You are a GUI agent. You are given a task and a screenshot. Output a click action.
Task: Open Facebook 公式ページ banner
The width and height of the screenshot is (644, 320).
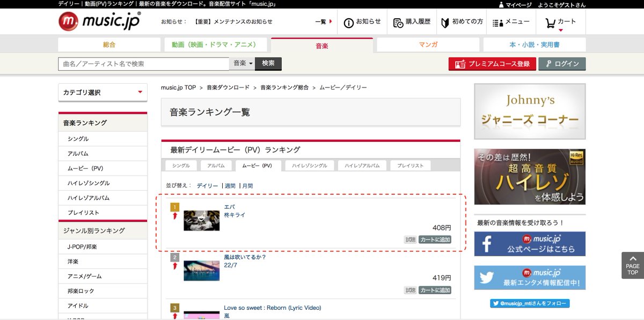point(530,244)
